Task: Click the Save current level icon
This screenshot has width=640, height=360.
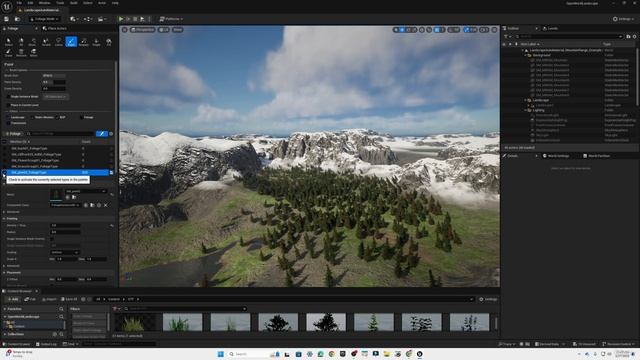Action: [x=7, y=19]
